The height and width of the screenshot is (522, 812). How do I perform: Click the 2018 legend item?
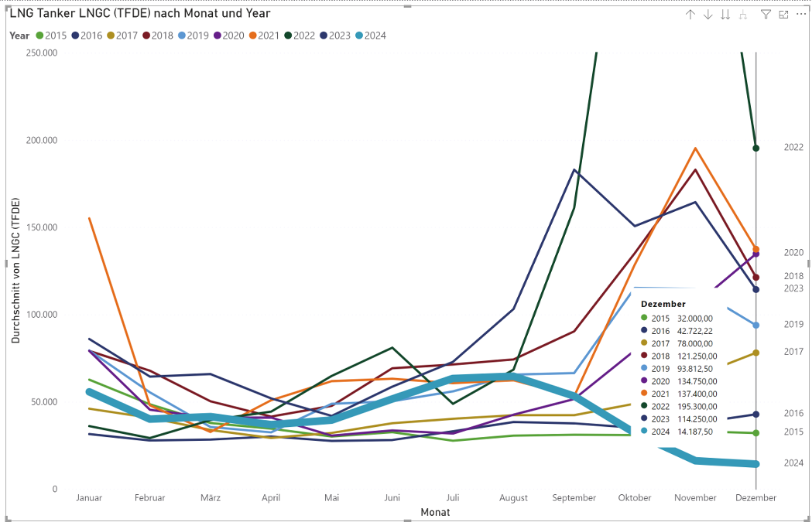point(157,36)
